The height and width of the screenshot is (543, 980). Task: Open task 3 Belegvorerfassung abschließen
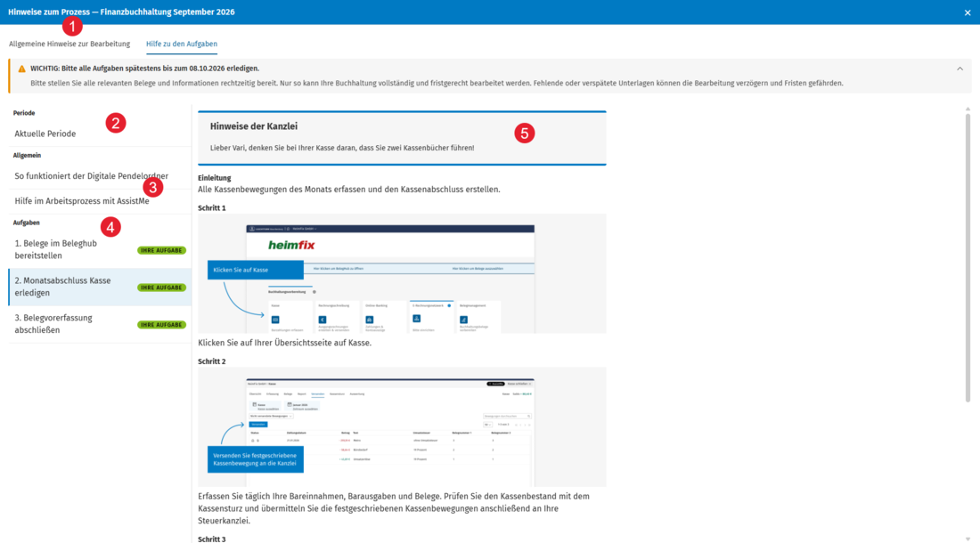pos(100,324)
